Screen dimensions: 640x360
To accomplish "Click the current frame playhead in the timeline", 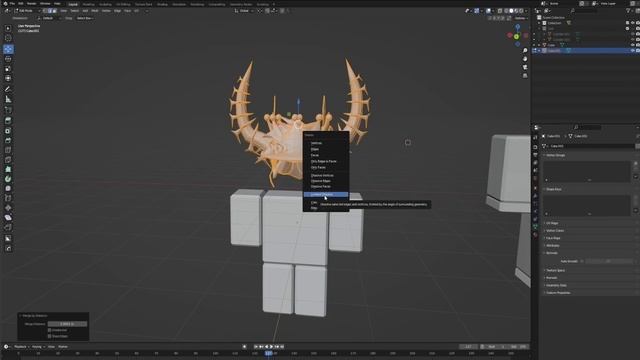I will (269, 353).
